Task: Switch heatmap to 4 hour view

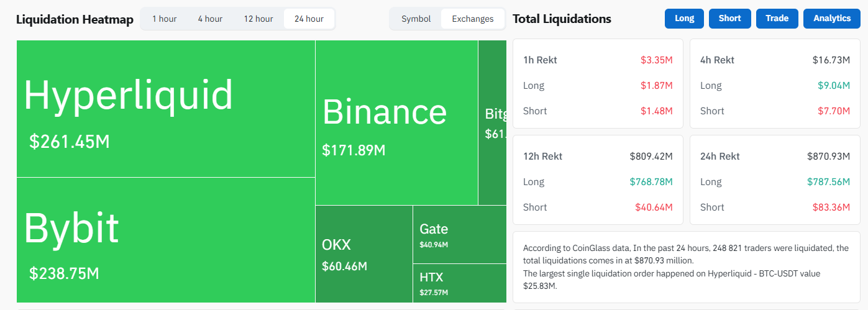Action: coord(210,19)
